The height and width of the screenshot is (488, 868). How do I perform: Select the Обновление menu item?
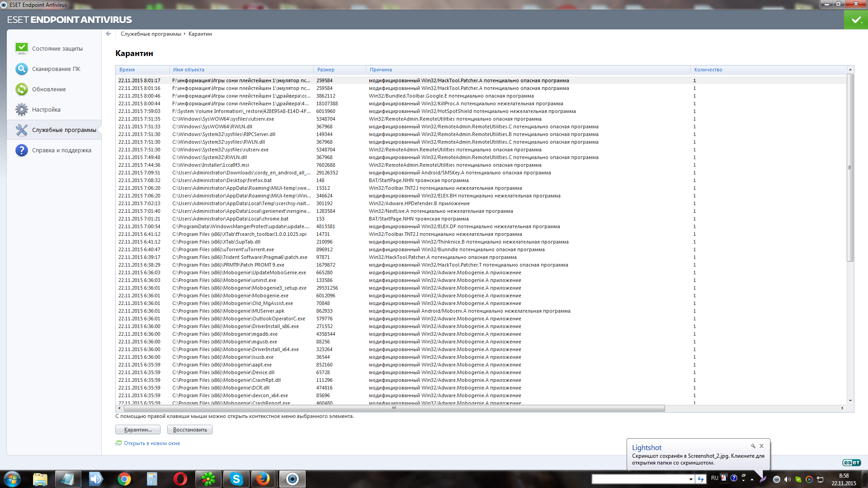coord(49,89)
